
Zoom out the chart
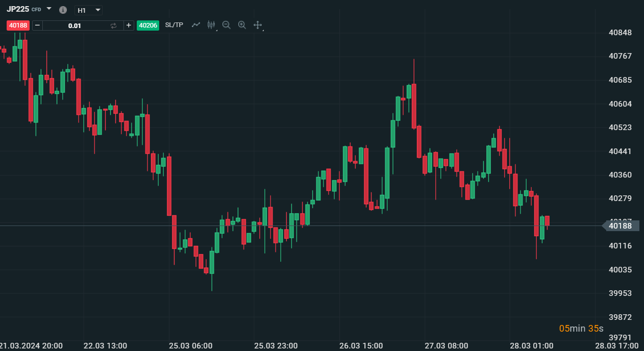point(227,24)
